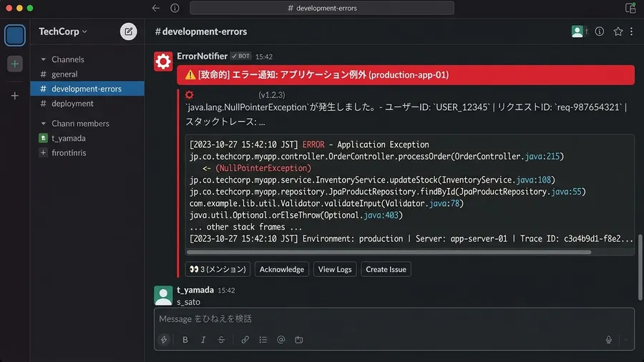
Task: Collapse the Chann members section
Action: pos(43,124)
